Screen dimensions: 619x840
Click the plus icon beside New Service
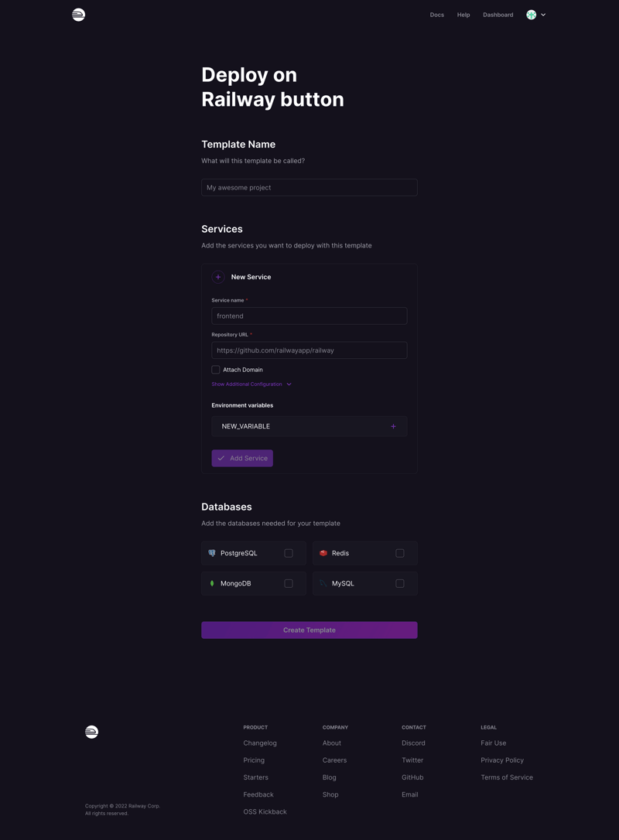(218, 277)
